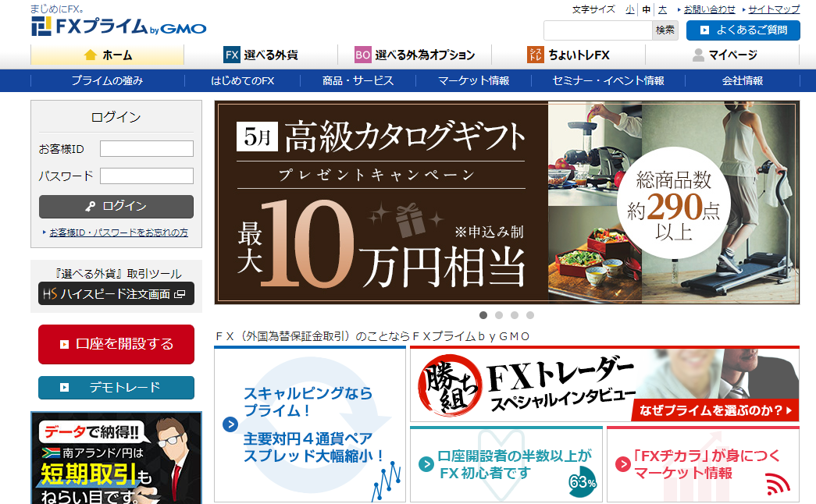
Task: Click the key icon on login button
Action: (91, 207)
